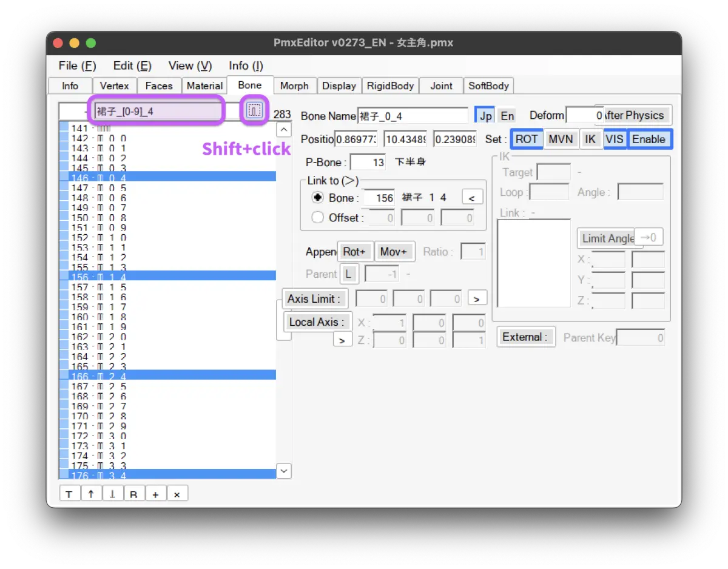Image resolution: width=728 pixels, height=569 pixels.
Task: Click the L button next to Parent
Action: point(348,274)
